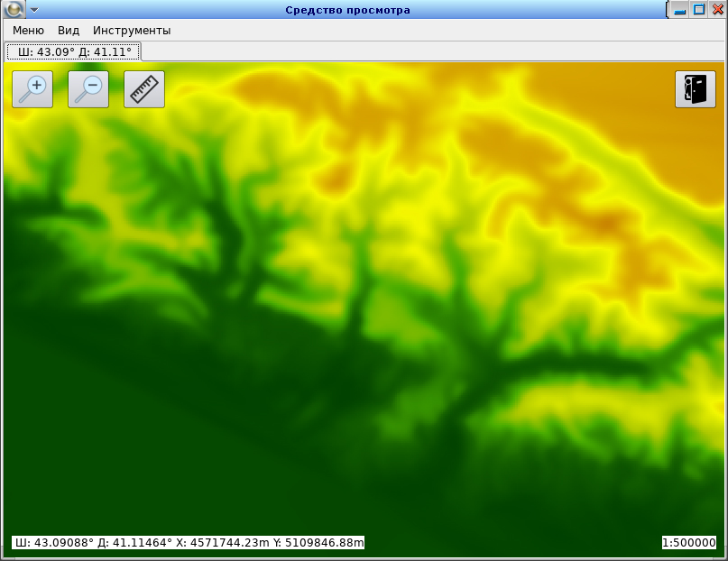
Task: Click the zoom out magnifier tool
Action: [x=88, y=89]
